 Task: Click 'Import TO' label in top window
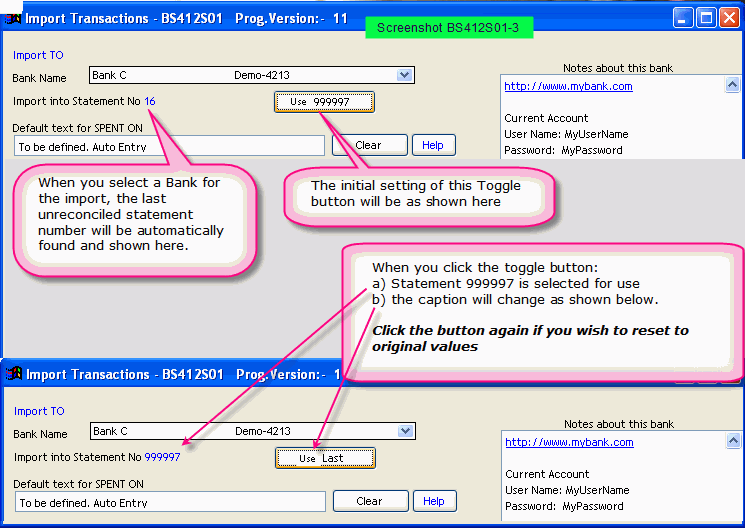(x=38, y=55)
